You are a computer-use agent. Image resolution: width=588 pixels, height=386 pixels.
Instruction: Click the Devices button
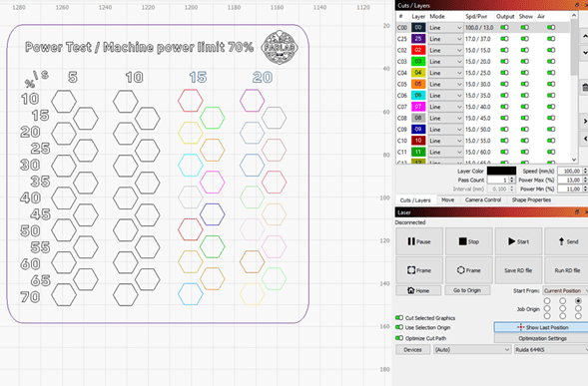coord(413,350)
